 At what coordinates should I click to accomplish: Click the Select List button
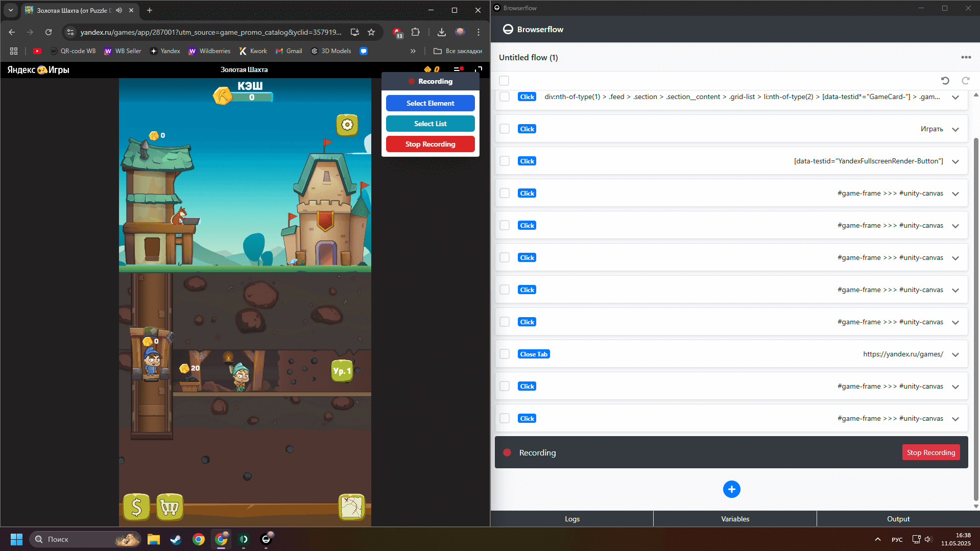coord(430,124)
